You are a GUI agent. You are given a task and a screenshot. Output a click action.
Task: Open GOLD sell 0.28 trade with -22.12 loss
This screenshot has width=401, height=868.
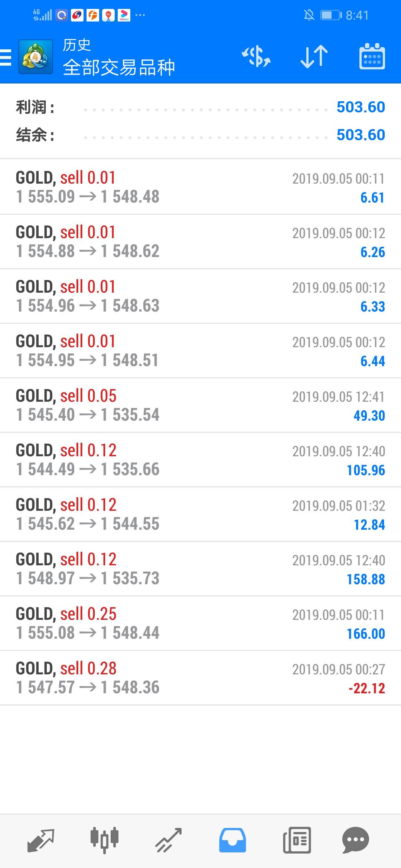(x=200, y=678)
